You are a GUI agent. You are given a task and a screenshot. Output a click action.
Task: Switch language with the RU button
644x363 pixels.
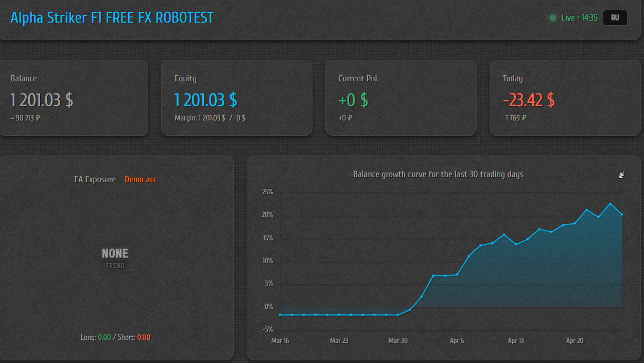[x=615, y=18]
